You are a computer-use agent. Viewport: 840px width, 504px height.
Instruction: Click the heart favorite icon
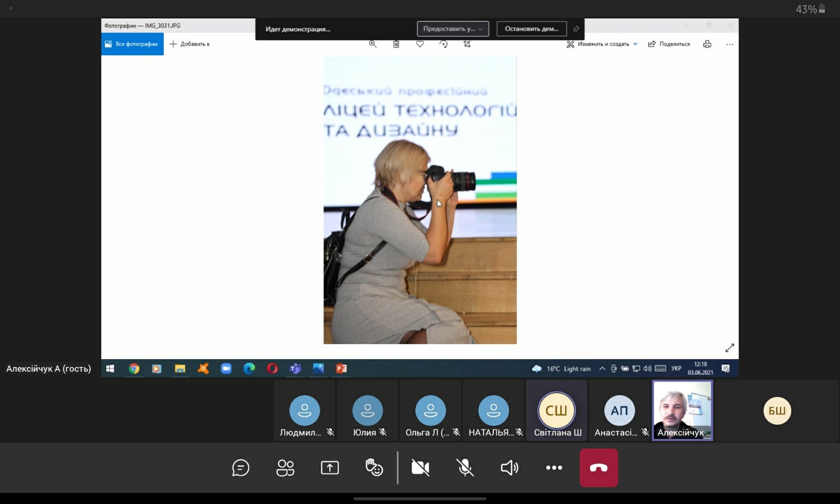(x=420, y=44)
